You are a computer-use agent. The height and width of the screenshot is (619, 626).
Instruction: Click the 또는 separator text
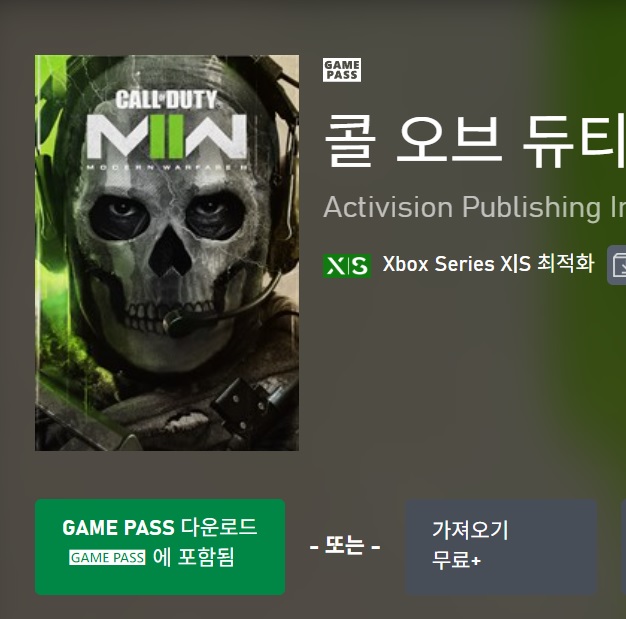(x=345, y=546)
